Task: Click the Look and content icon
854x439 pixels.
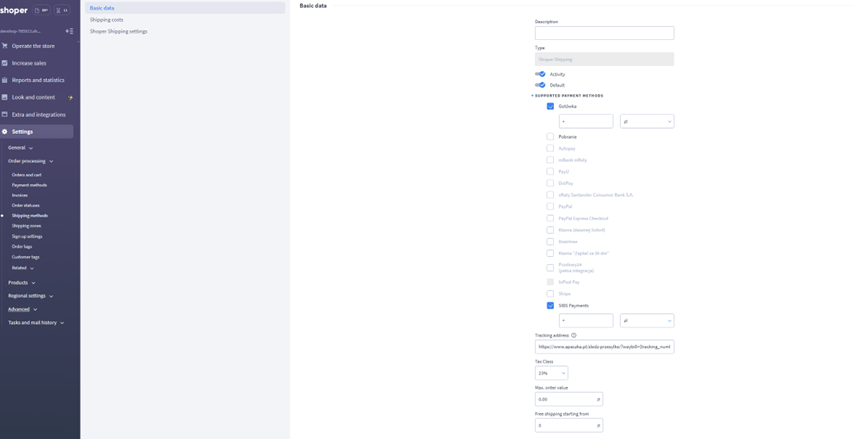Action: click(x=5, y=97)
